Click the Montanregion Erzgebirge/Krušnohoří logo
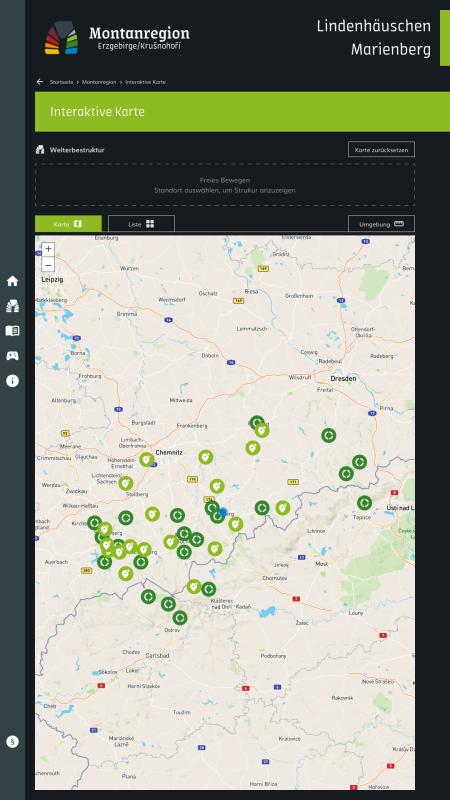Viewport: 450px width, 800px height. click(117, 38)
